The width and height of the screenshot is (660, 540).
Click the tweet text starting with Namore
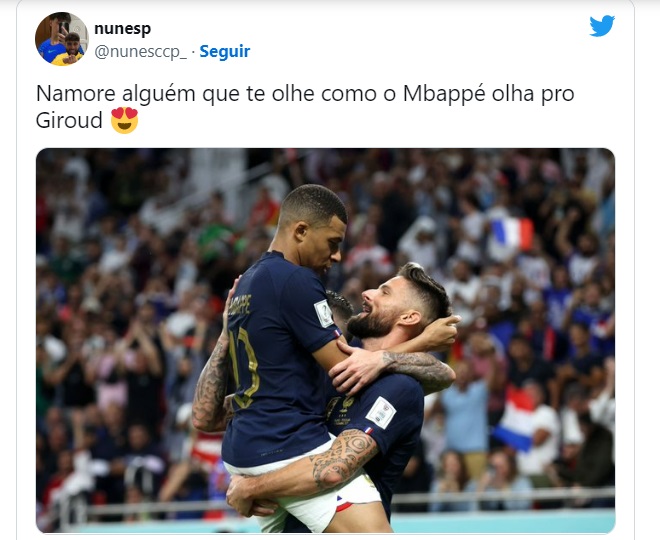click(305, 106)
